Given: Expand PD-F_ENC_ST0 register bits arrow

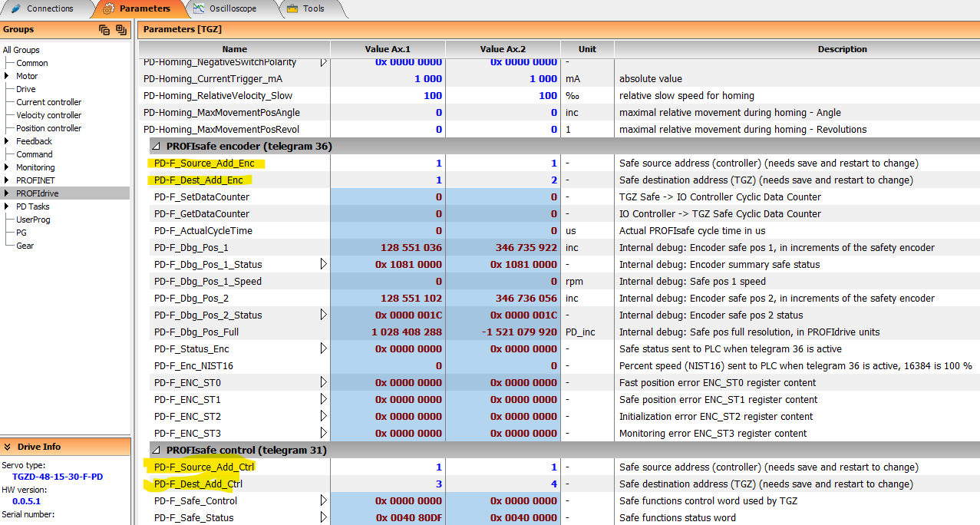Looking at the screenshot, I should coord(323,382).
